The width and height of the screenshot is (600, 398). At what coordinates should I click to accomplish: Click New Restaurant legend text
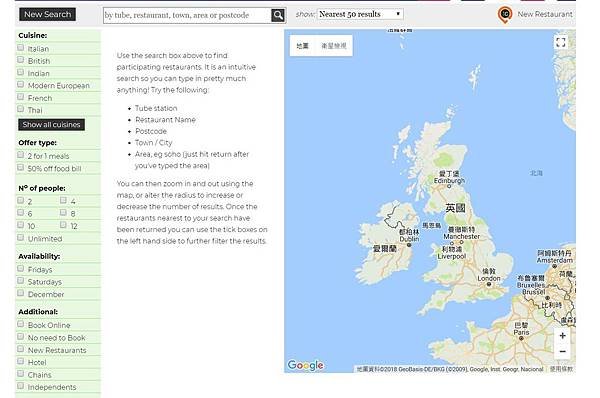tap(545, 15)
